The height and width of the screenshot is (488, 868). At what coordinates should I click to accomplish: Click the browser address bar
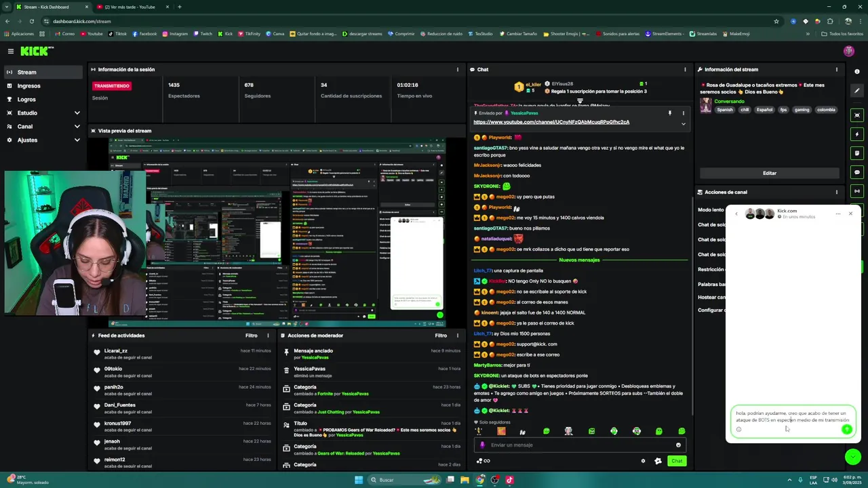click(x=407, y=21)
